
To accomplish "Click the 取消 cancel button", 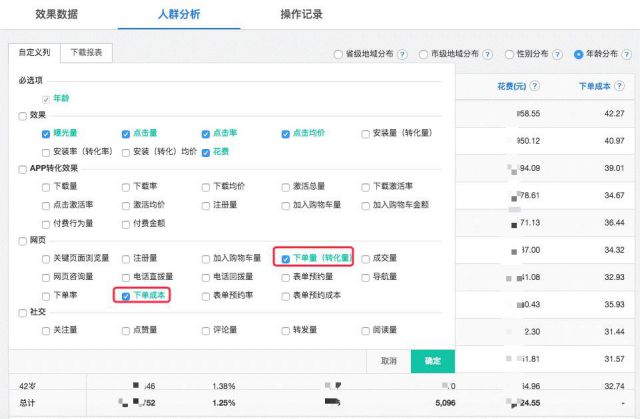I will point(389,360).
